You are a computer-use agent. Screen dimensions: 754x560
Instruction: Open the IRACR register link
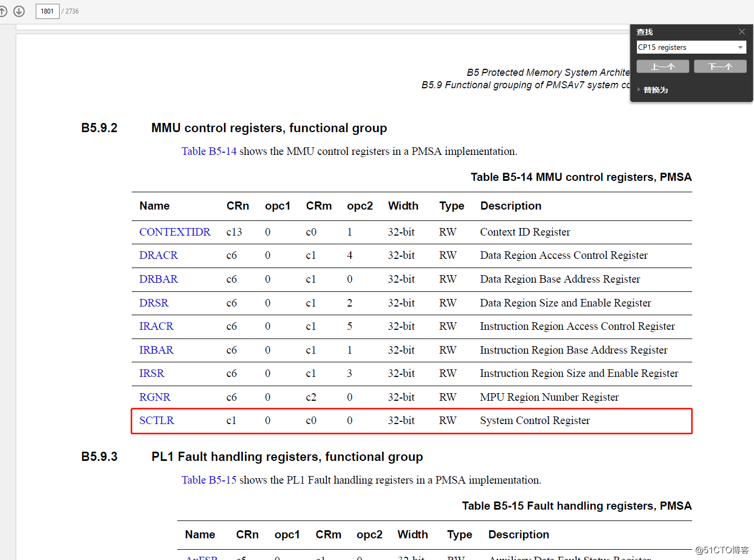click(156, 326)
